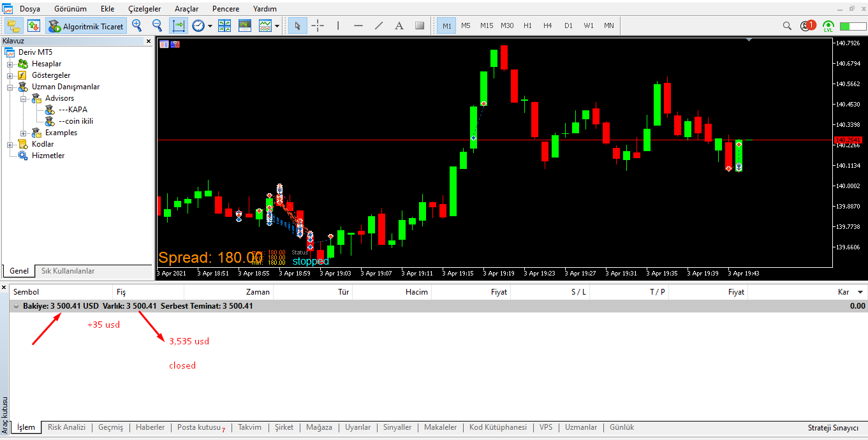Select the cursor arrow tool

tap(297, 26)
